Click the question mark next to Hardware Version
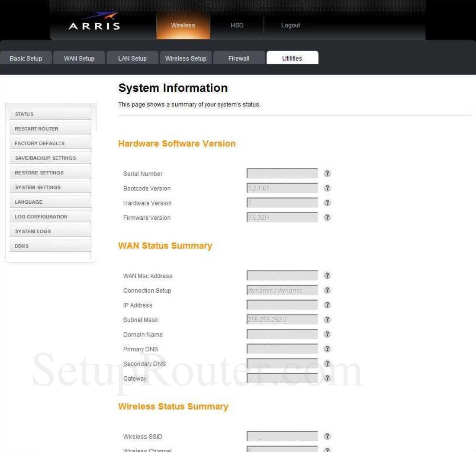This screenshot has height=452, width=476. (328, 202)
